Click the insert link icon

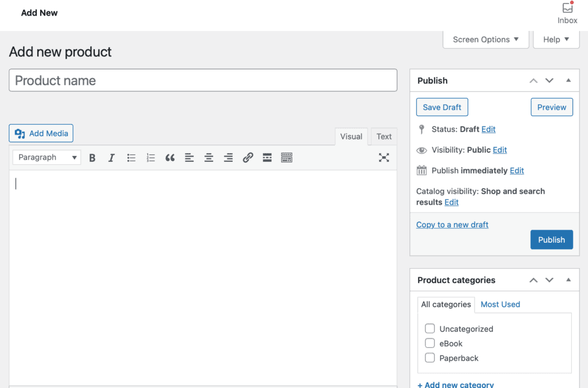click(x=247, y=158)
